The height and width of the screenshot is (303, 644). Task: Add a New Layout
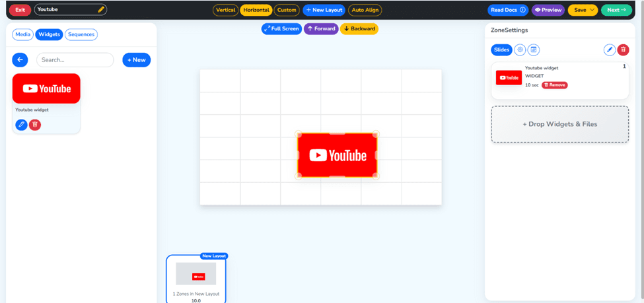(x=324, y=10)
